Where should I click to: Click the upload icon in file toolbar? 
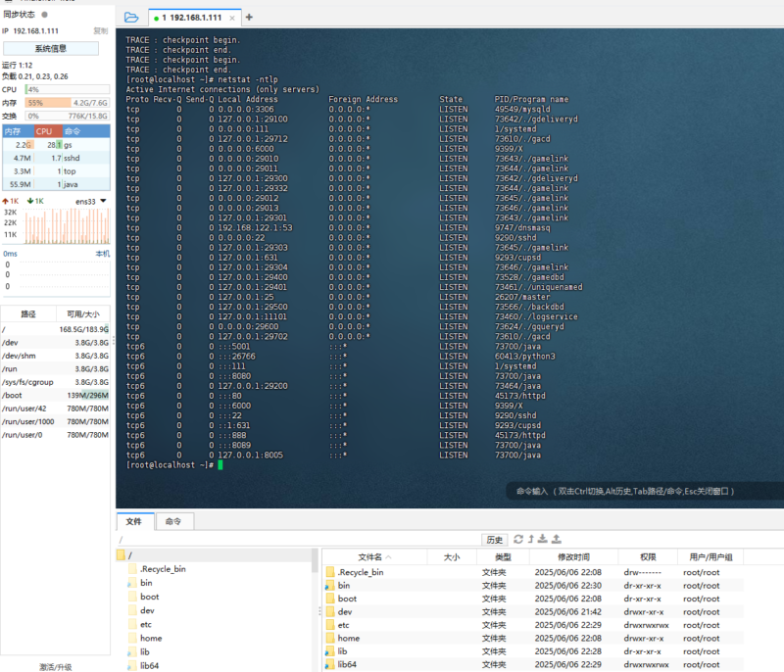pos(557,539)
